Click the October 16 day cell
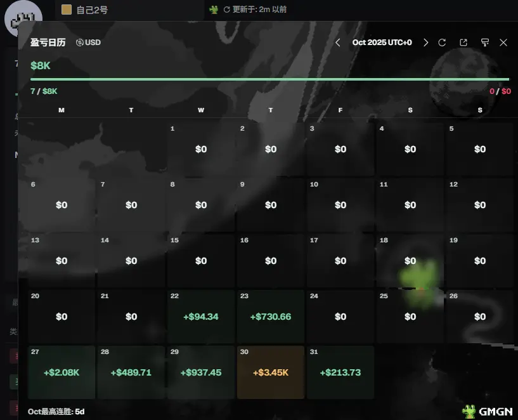518x420 pixels. coord(271,261)
